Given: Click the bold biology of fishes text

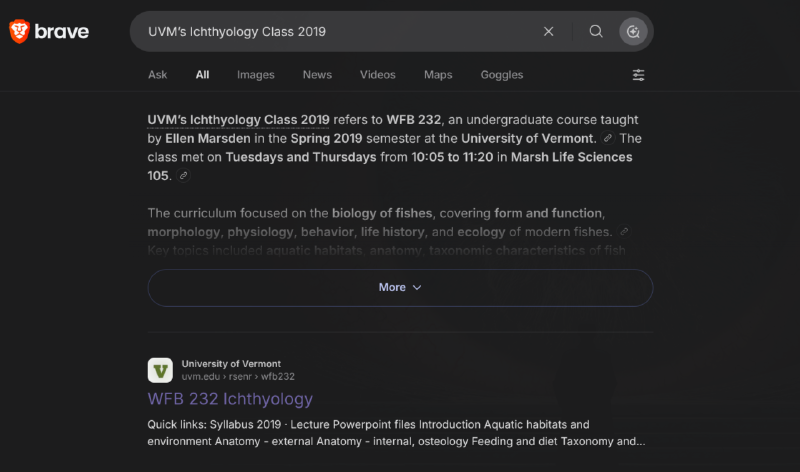Looking at the screenshot, I should coord(382,213).
